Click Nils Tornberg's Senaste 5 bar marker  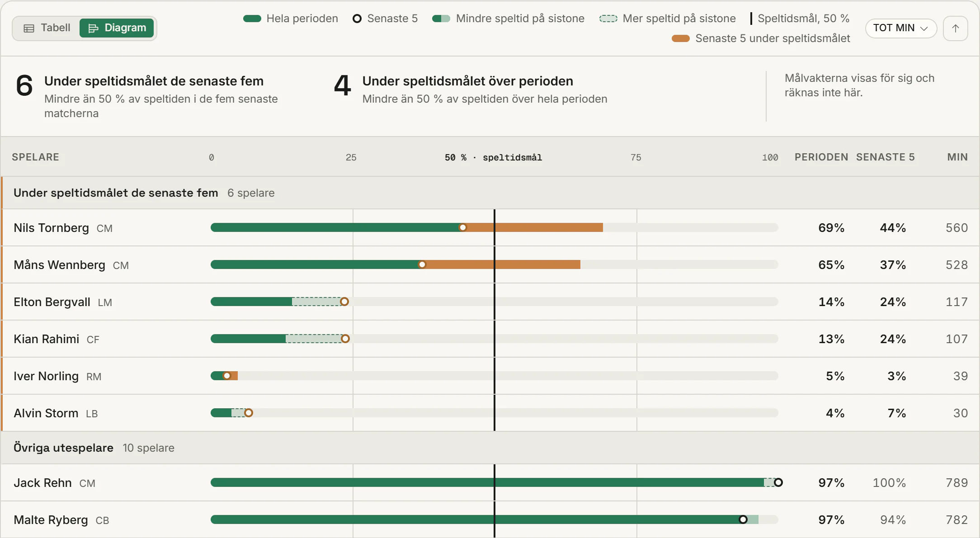462,227
